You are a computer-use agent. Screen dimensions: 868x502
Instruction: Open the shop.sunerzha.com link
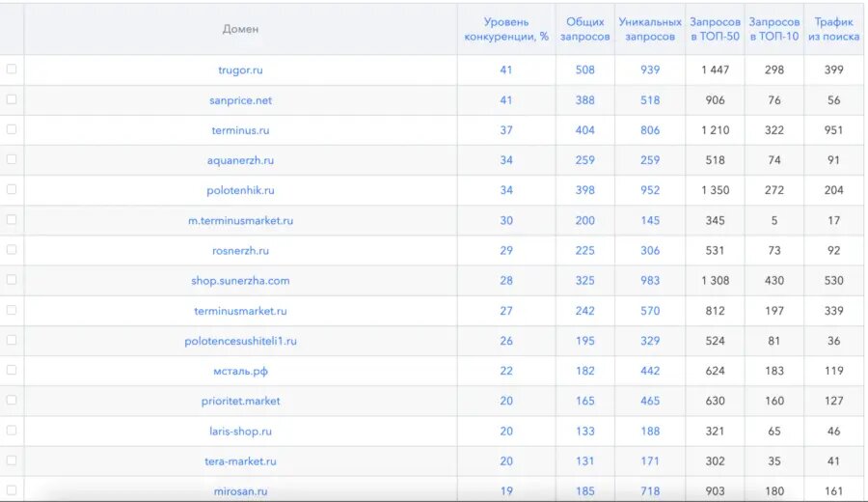click(x=240, y=280)
